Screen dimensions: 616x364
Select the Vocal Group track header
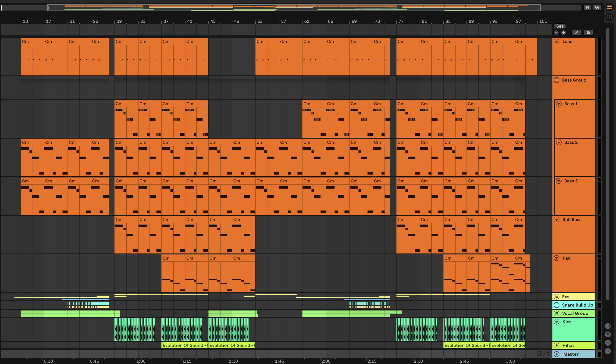tap(575, 313)
